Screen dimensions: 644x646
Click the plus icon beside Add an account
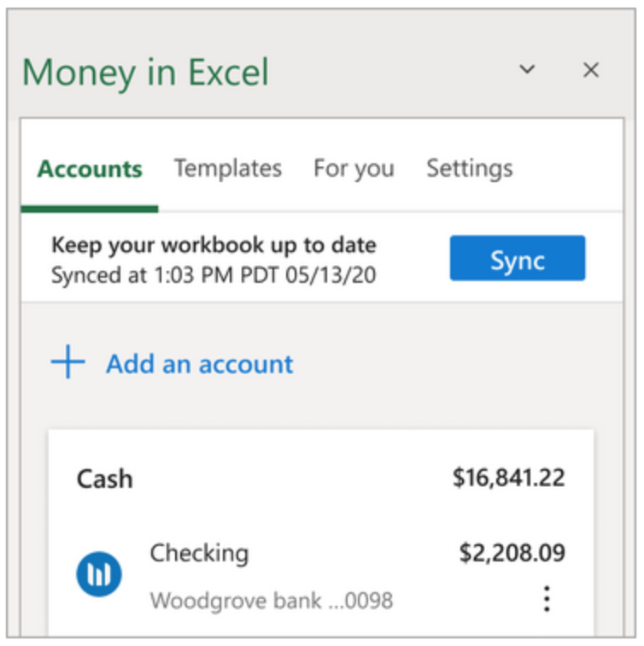click(68, 361)
